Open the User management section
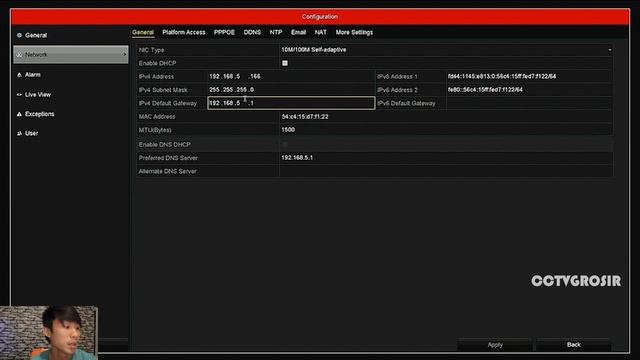 (31, 133)
